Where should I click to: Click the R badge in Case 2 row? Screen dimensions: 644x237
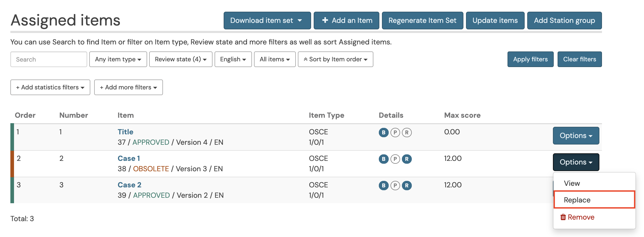click(x=407, y=186)
